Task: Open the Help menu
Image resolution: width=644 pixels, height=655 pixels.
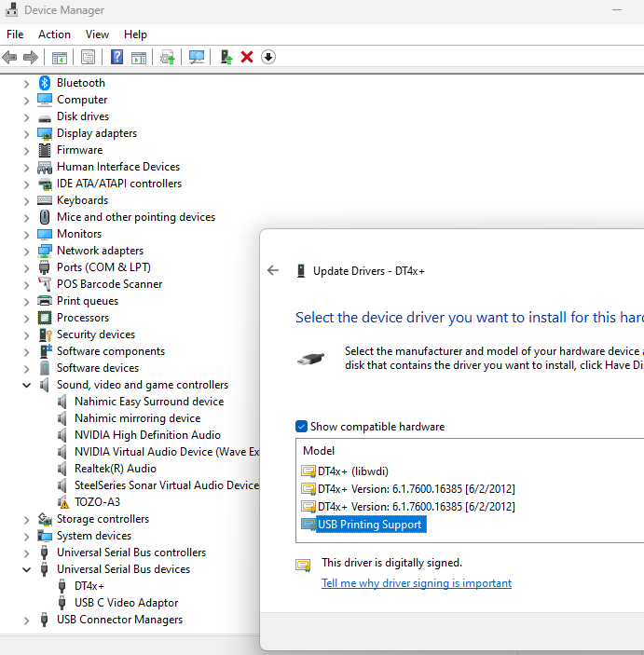Action: click(x=135, y=34)
